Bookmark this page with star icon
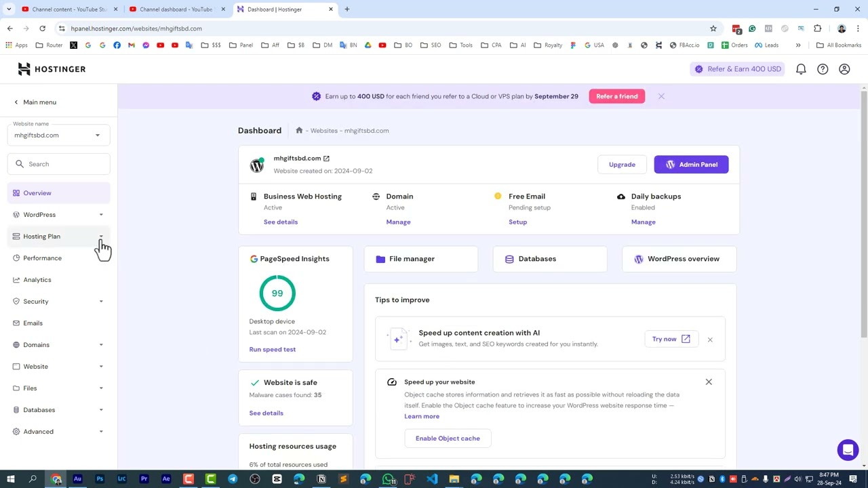 click(x=713, y=28)
